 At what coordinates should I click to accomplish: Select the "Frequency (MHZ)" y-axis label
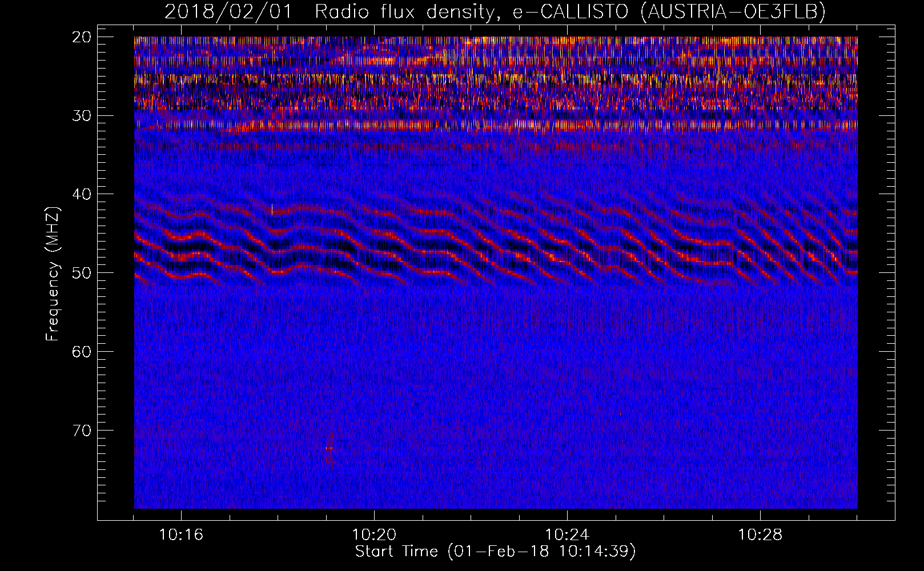[x=53, y=274]
